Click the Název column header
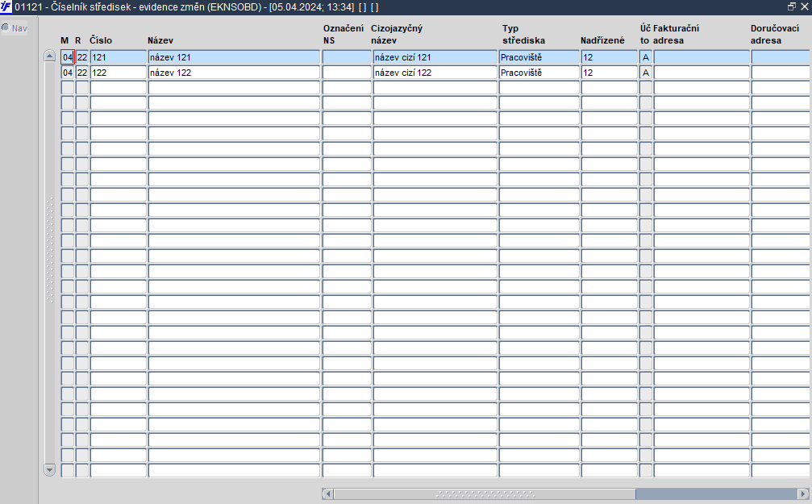The height and width of the screenshot is (504, 812). point(160,40)
